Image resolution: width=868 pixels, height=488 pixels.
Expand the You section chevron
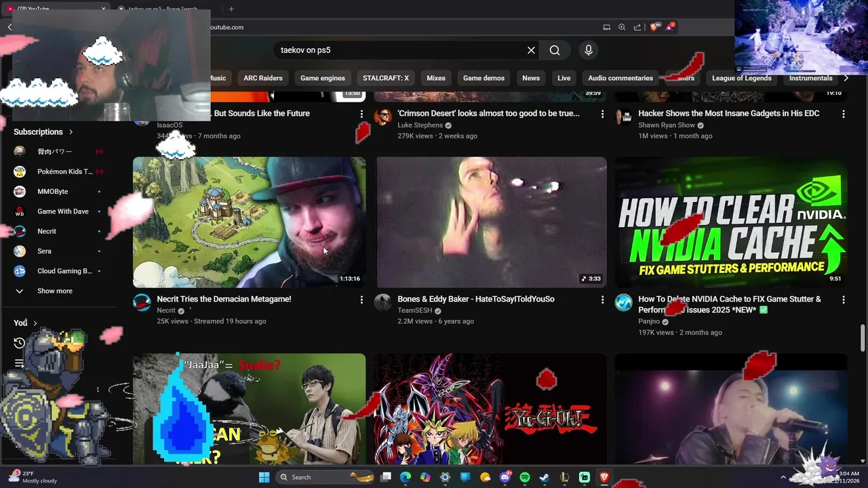[x=35, y=323]
